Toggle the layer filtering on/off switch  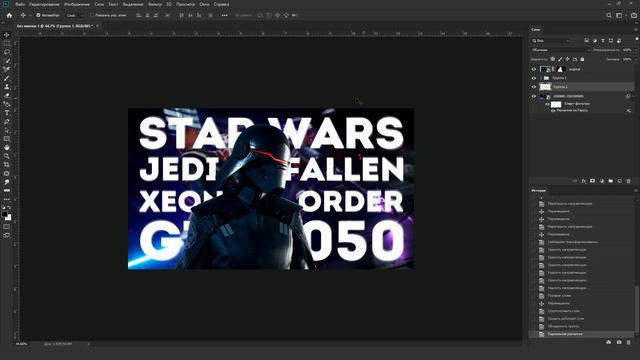636,40
